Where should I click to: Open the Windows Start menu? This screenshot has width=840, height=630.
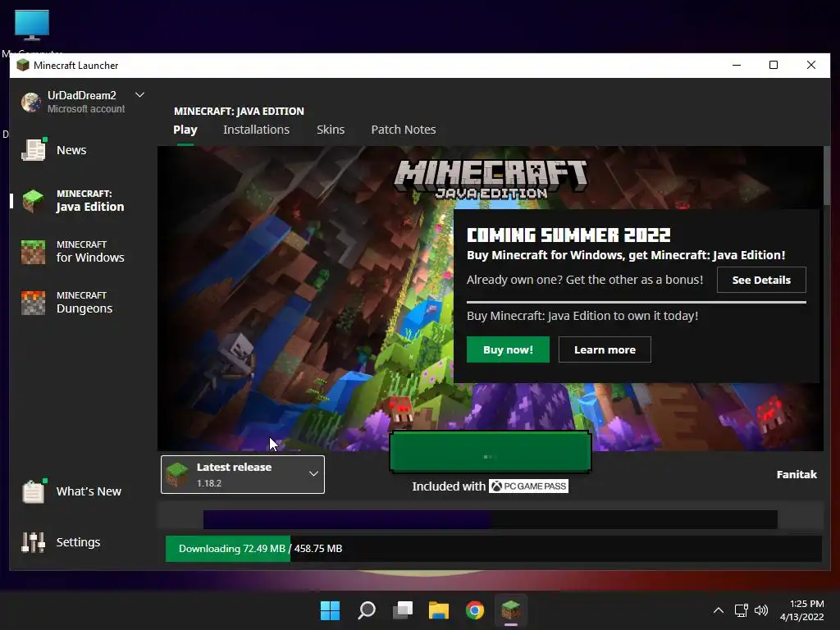pyautogui.click(x=330, y=610)
